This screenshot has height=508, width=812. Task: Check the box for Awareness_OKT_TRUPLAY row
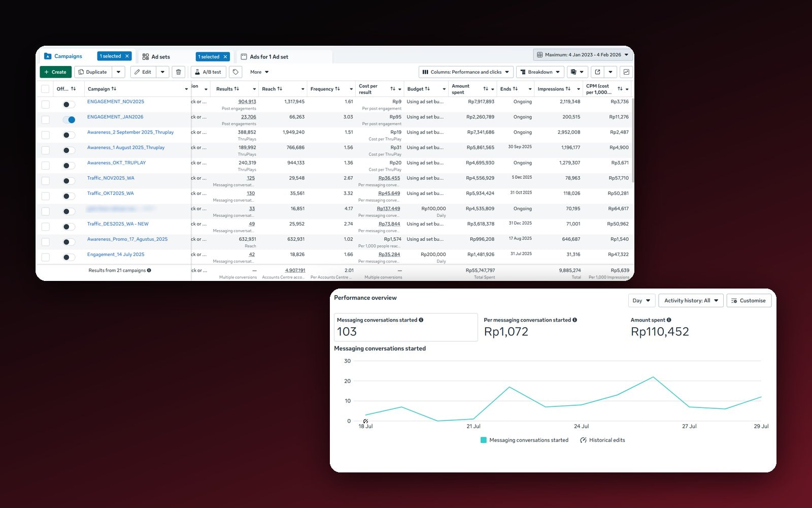pos(45,166)
